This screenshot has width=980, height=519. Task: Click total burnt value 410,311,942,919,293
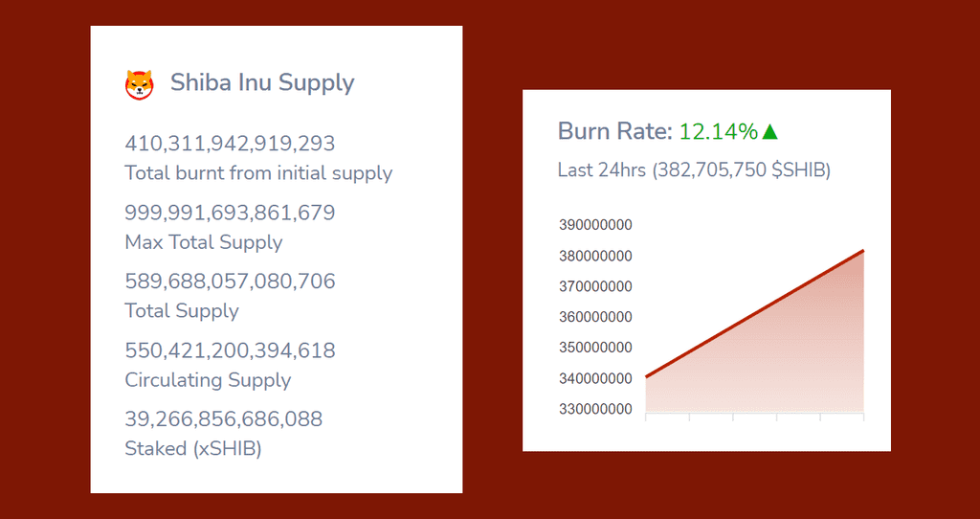click(230, 144)
